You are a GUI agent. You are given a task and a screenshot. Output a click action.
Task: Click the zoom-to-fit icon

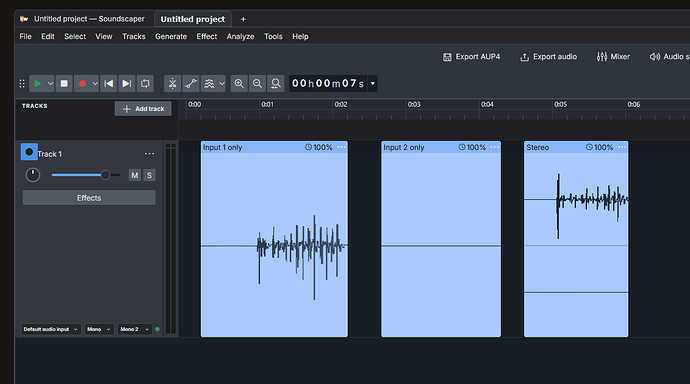(275, 84)
